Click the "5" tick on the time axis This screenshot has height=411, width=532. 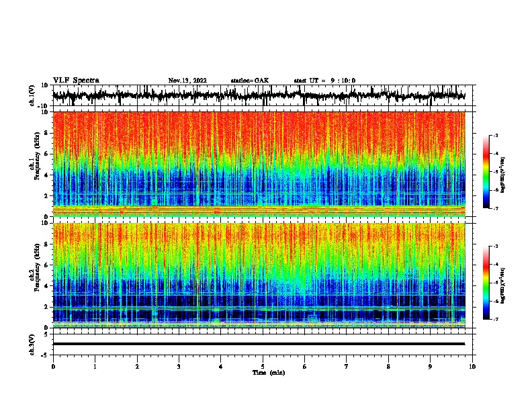click(x=263, y=367)
